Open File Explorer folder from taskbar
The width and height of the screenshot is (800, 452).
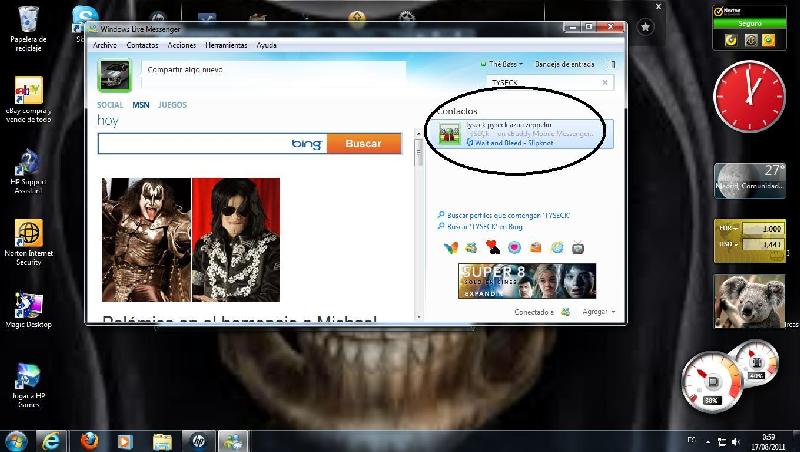click(162, 441)
